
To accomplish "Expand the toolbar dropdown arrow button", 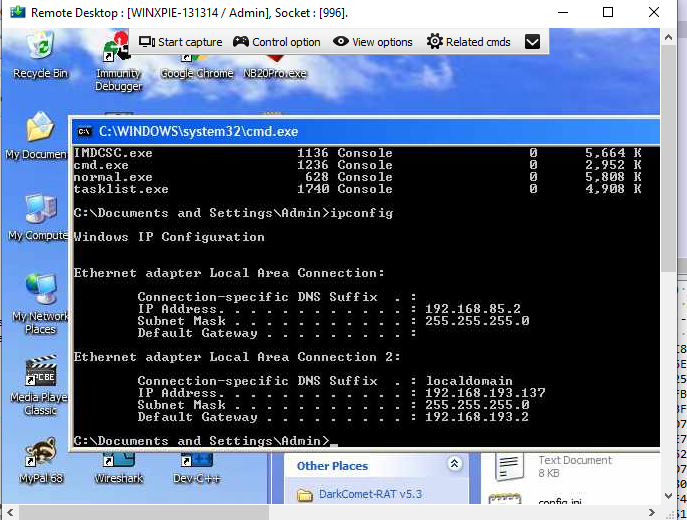I will click(x=533, y=42).
